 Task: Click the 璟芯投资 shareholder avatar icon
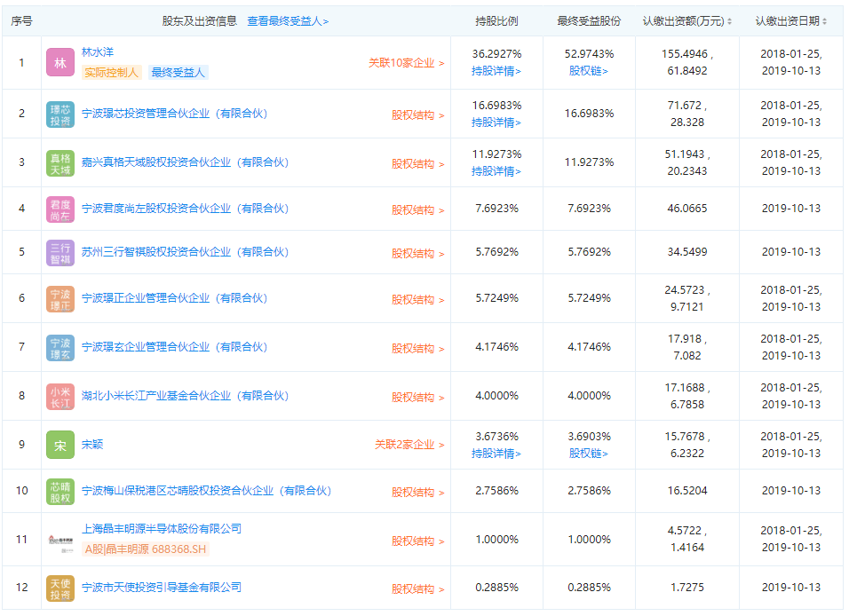pyautogui.click(x=59, y=114)
